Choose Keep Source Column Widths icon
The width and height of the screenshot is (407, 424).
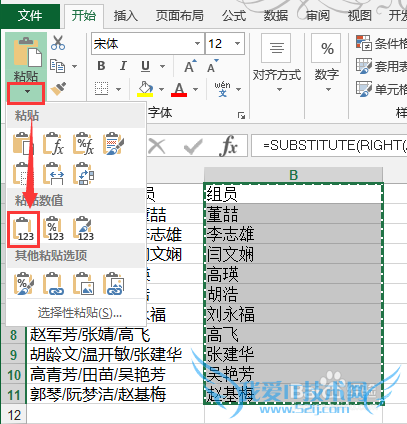pyautogui.click(x=53, y=173)
